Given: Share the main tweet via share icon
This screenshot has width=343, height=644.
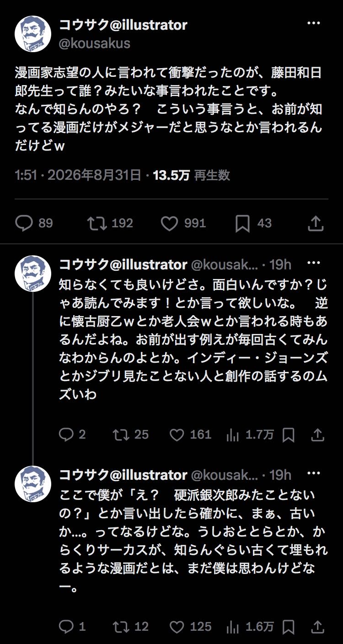Looking at the screenshot, I should point(316,223).
